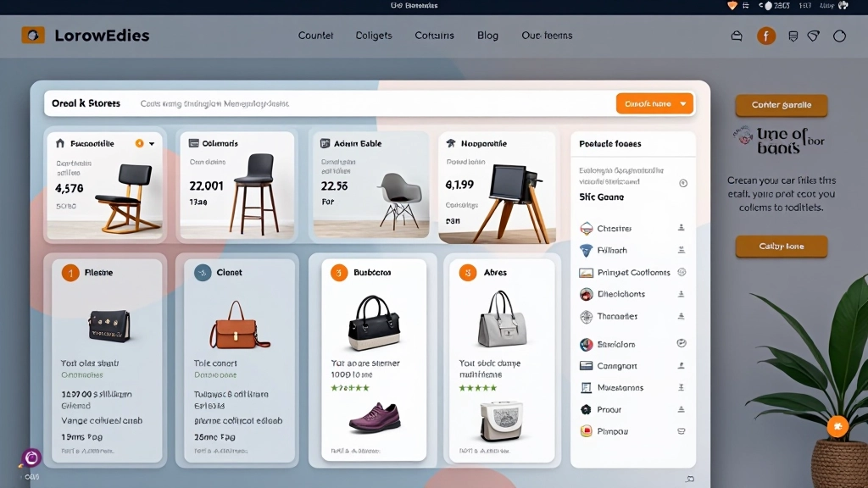
Task: Open the purple shoe product image
Action: click(x=375, y=418)
